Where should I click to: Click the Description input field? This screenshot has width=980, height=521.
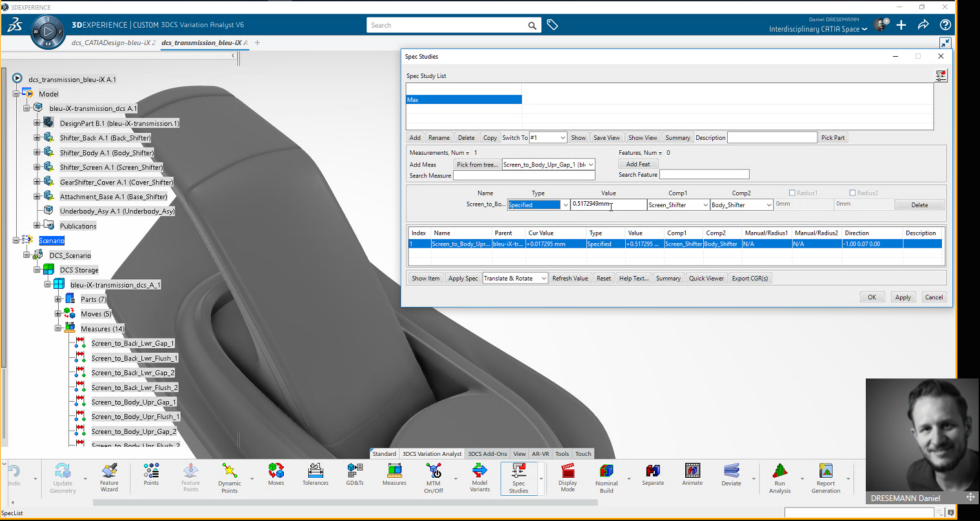coord(772,137)
